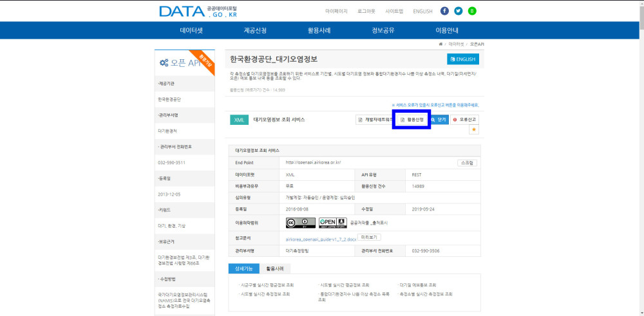
Task: Click the 수정일 value 2019-05-24
Action: point(422,209)
